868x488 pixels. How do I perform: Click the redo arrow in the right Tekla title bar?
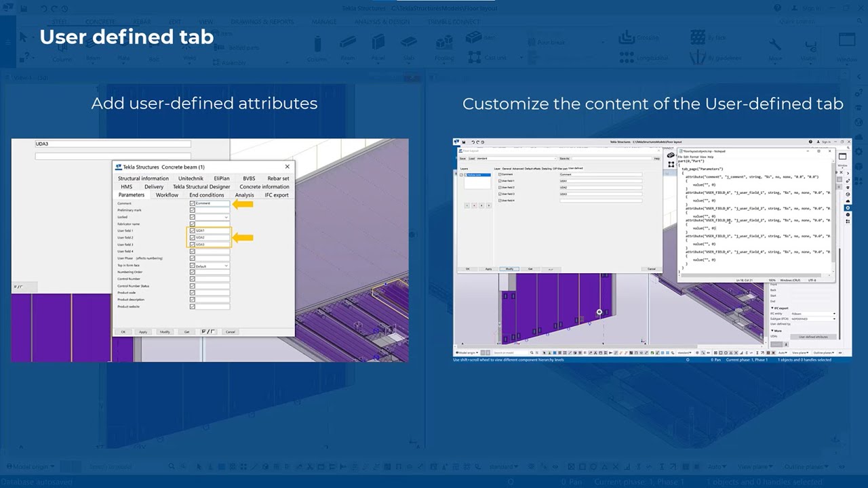pos(477,142)
